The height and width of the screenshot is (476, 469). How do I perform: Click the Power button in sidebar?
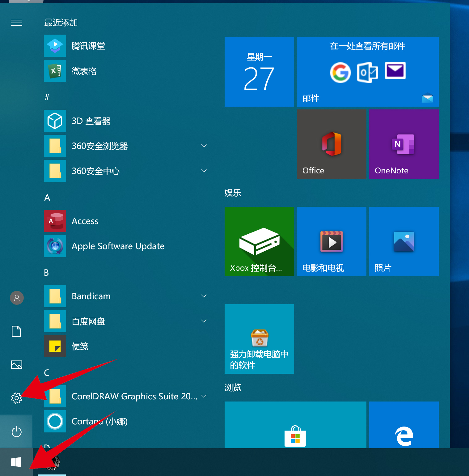16,431
